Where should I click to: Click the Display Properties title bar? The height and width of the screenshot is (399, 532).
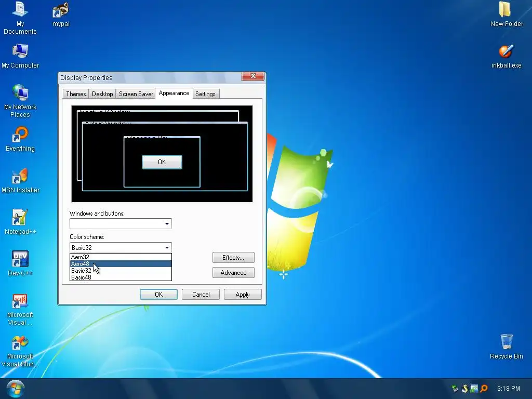[149, 78]
